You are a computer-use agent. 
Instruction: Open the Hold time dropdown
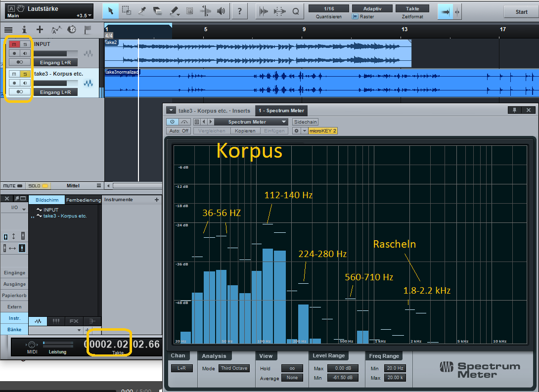pos(292,368)
